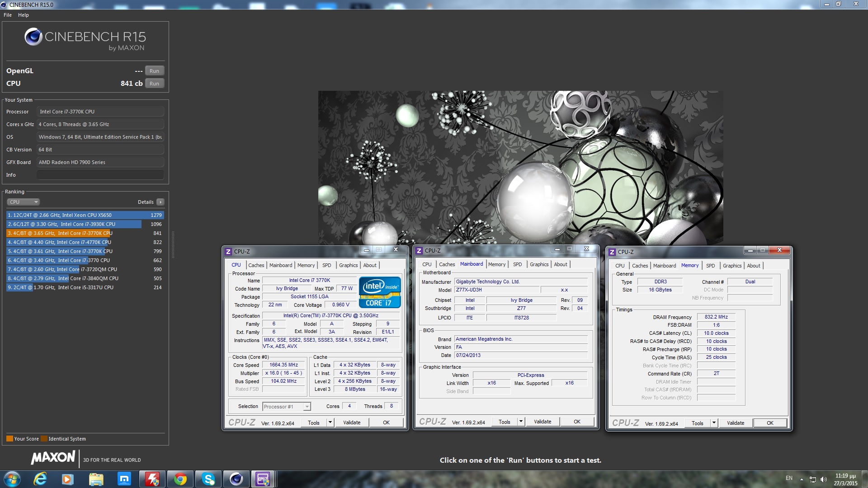Click the Info text field

[100, 175]
